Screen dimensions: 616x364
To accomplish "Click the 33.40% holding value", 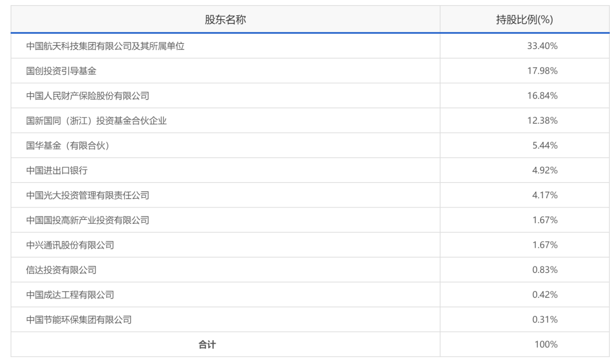I will [x=542, y=46].
